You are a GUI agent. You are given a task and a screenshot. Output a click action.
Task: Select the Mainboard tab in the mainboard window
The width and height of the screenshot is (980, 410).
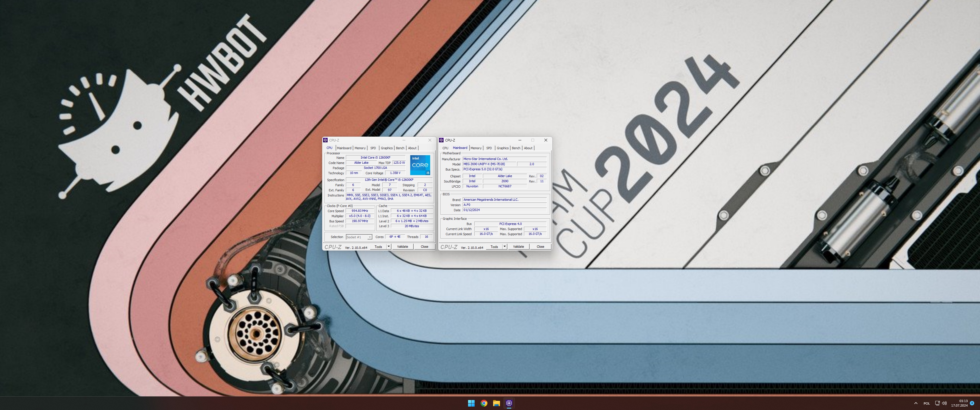click(460, 148)
